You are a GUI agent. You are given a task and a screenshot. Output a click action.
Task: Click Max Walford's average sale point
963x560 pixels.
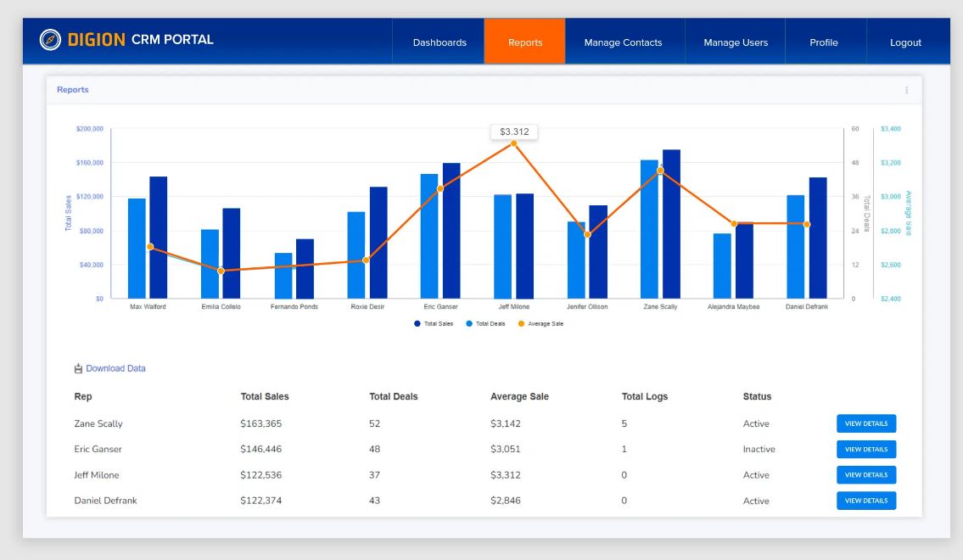pyautogui.click(x=150, y=247)
